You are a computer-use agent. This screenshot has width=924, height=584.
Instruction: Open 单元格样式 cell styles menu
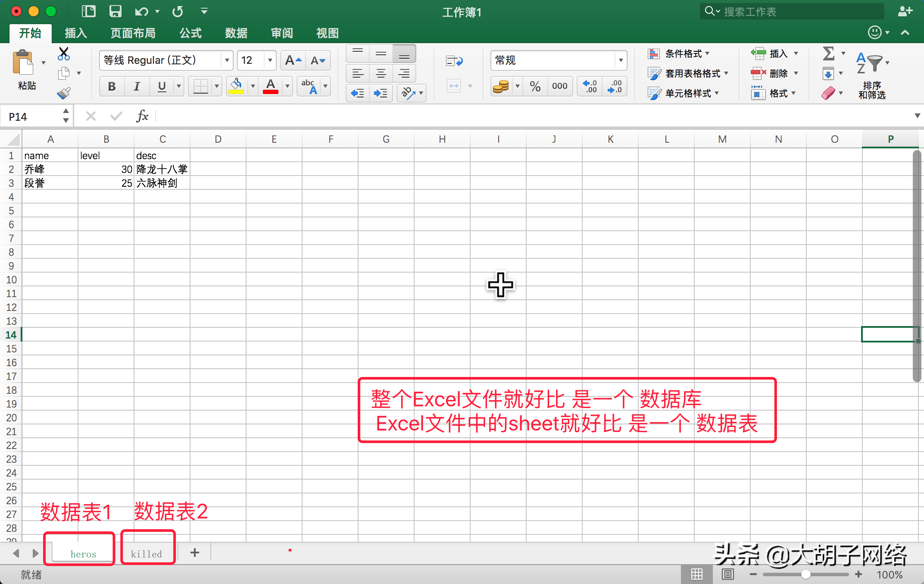[684, 93]
